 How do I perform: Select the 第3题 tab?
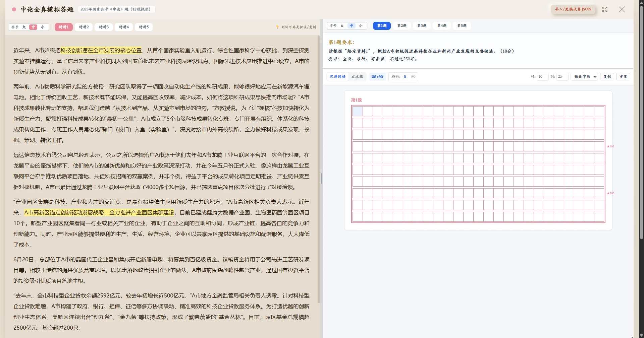tap(422, 26)
